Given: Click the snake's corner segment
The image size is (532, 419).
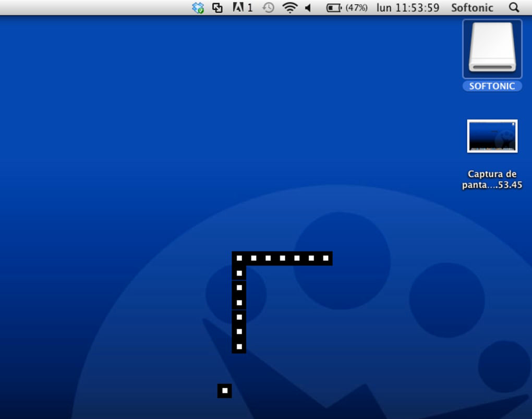Looking at the screenshot, I should coord(239,258).
